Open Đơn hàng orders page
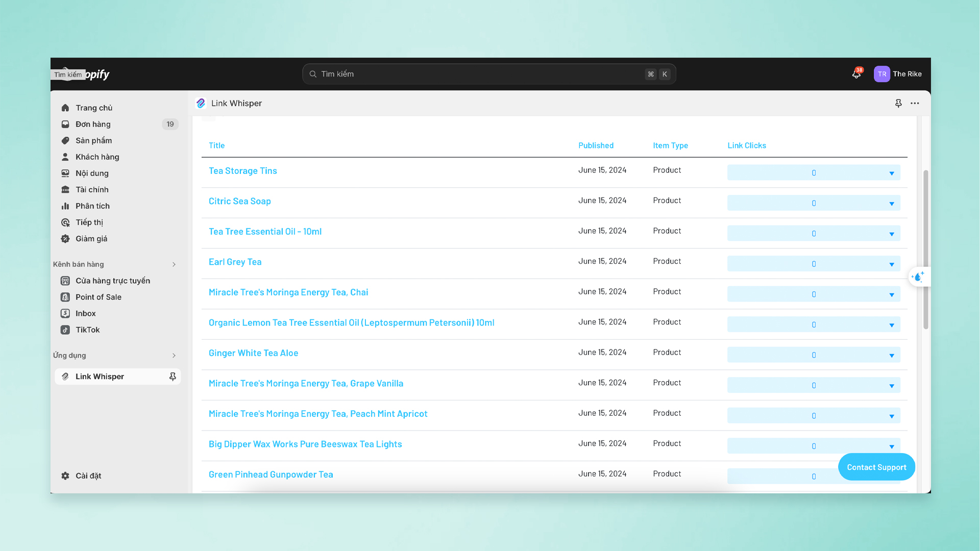Viewport: 980px width, 551px height. tap(93, 124)
